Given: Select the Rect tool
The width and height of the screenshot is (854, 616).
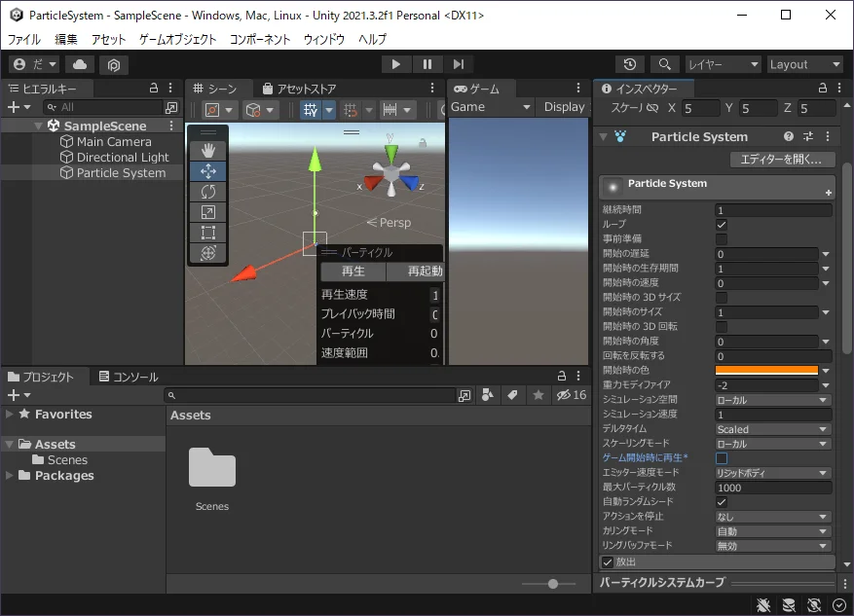Looking at the screenshot, I should point(208,233).
